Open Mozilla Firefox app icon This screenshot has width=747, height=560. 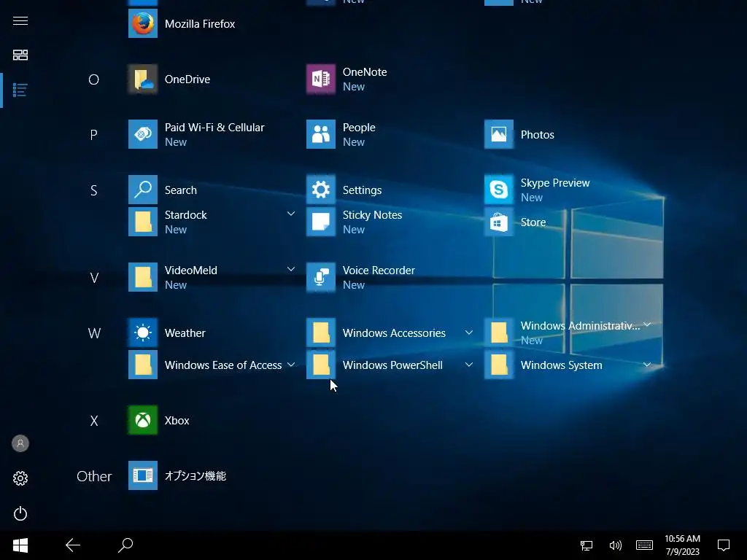(143, 23)
